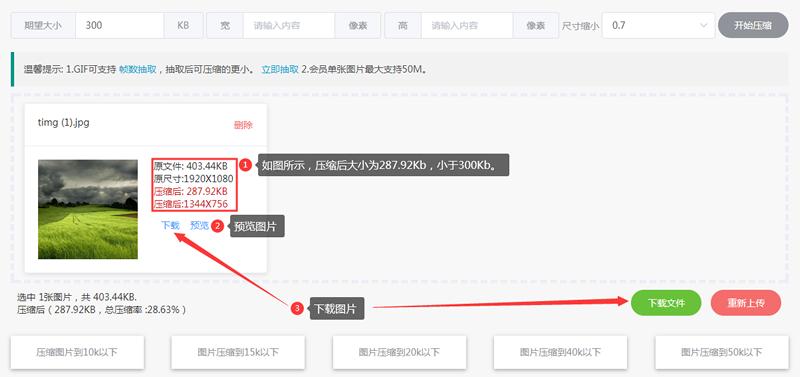Image resolution: width=800 pixels, height=377 pixels.
Task: Click the 高 height input field
Action: [x=467, y=25]
